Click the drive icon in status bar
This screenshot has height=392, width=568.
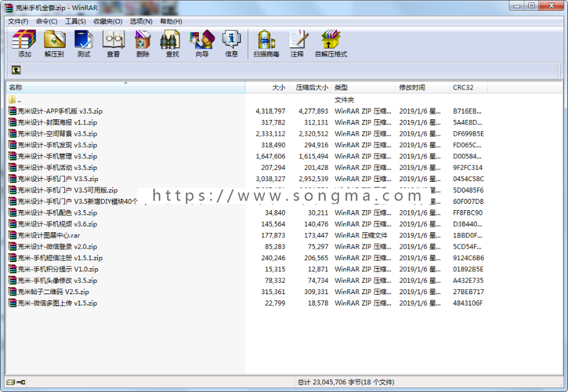(x=11, y=382)
